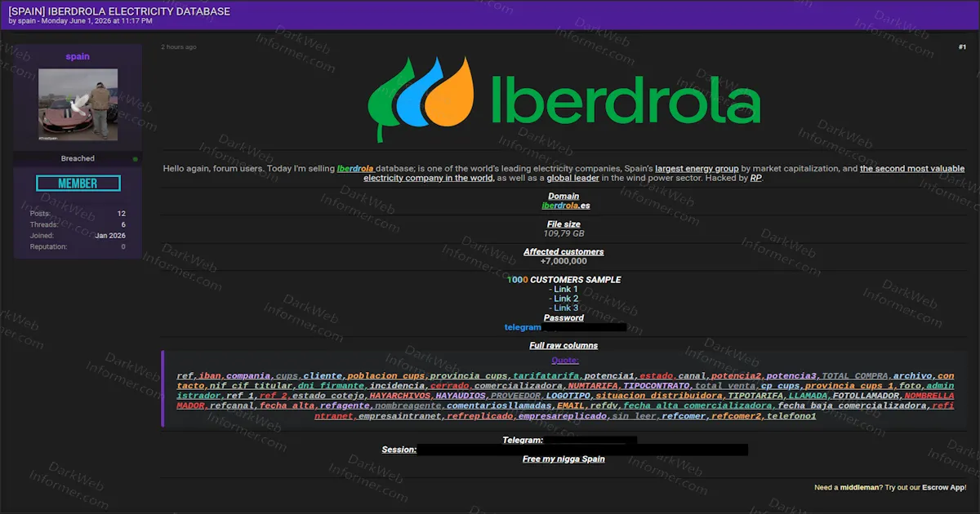Open sample Link 3
980x514 pixels.
pyautogui.click(x=566, y=308)
